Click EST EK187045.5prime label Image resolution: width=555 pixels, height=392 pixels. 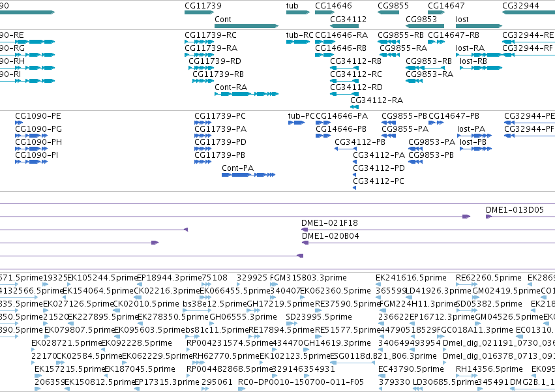click(140, 369)
